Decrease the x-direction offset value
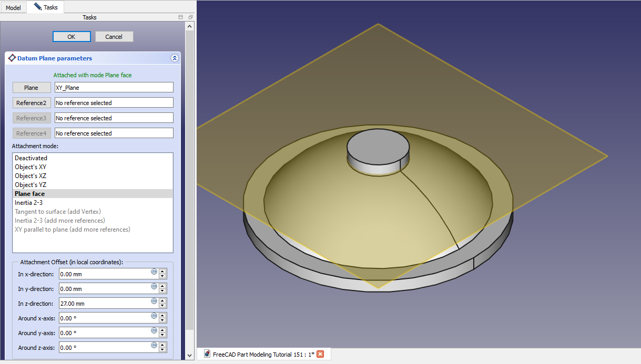Image resolution: width=641 pixels, height=364 pixels. point(162,276)
